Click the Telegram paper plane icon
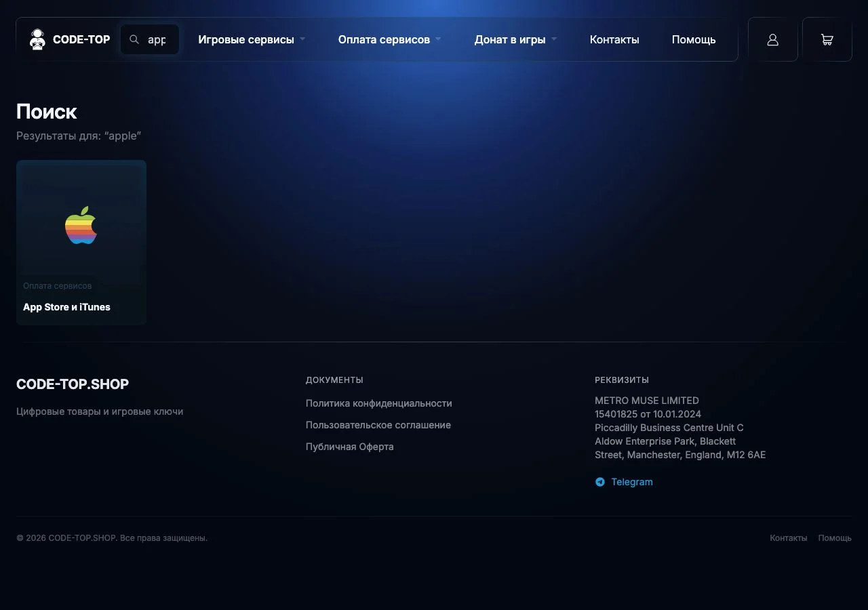The width and height of the screenshot is (868, 610). [599, 482]
